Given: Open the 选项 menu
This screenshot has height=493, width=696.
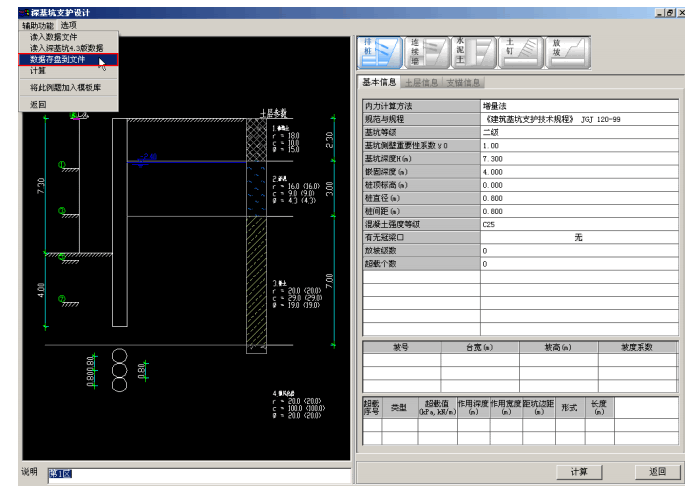Looking at the screenshot, I should pos(68,25).
